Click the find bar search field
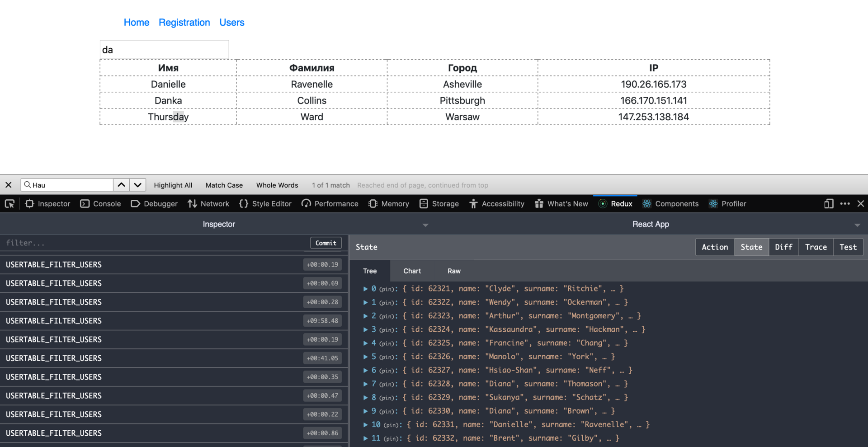The image size is (868, 447). 67,185
